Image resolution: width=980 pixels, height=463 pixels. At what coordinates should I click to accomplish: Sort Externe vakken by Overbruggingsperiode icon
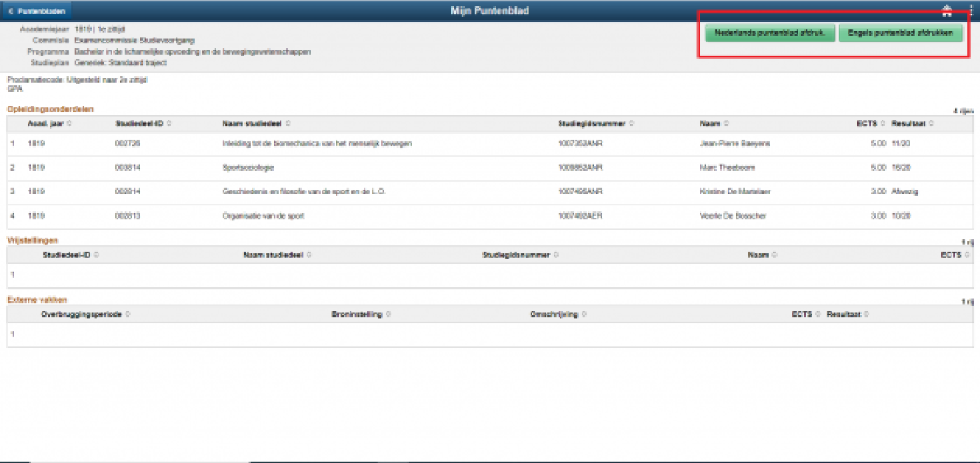127,315
